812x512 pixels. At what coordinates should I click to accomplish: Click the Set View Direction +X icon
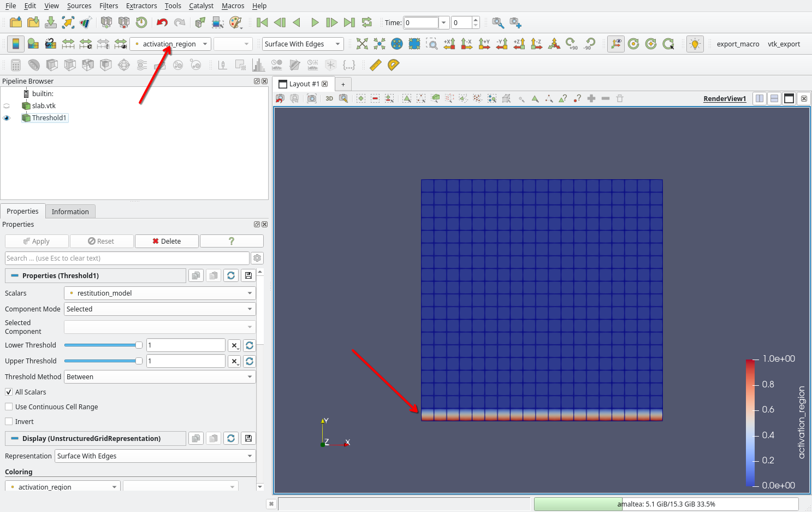click(449, 44)
